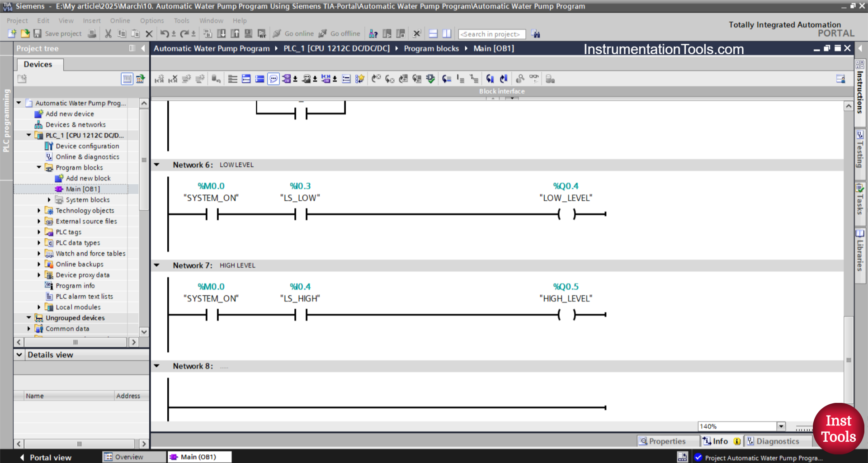The width and height of the screenshot is (868, 463).
Task: Collapse Network 6 LOW LEVEL
Action: pyautogui.click(x=156, y=165)
